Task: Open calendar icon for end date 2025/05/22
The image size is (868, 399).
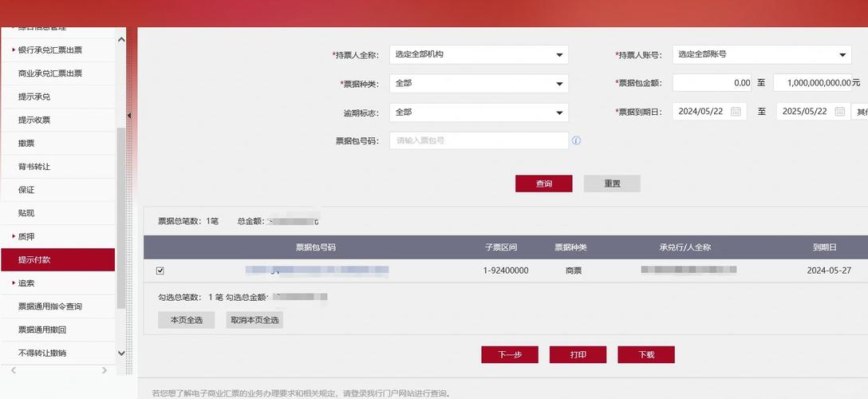Action: point(839,111)
